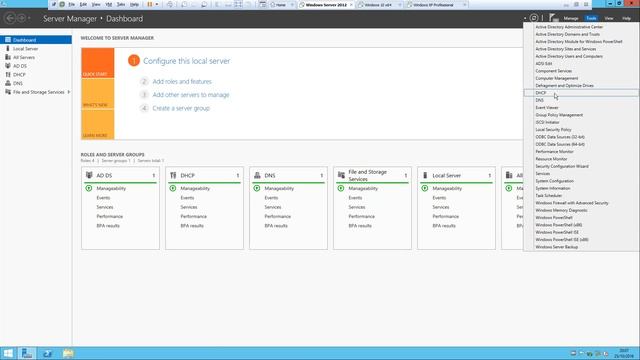This screenshot has height=360, width=640.
Task: Click Add other servers to manage
Action: (x=191, y=95)
